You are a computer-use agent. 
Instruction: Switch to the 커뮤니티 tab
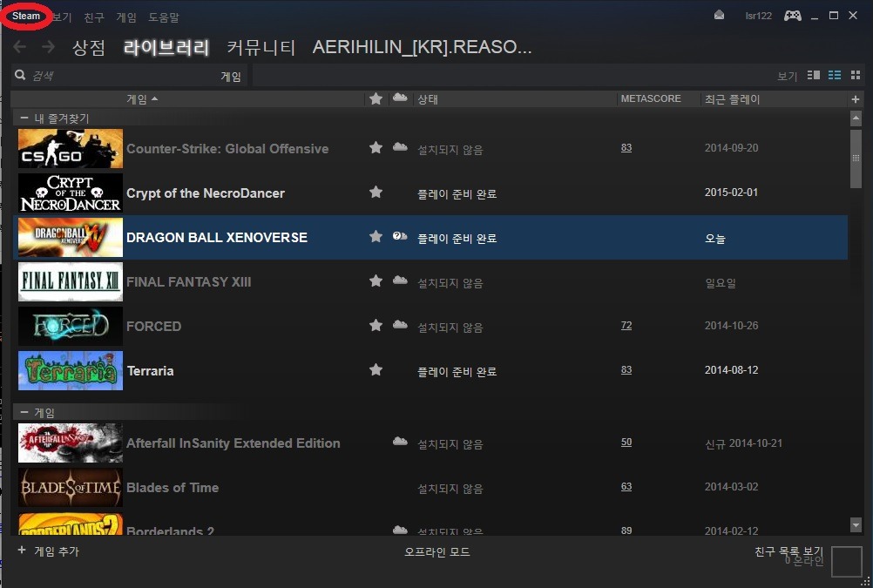[x=261, y=47]
